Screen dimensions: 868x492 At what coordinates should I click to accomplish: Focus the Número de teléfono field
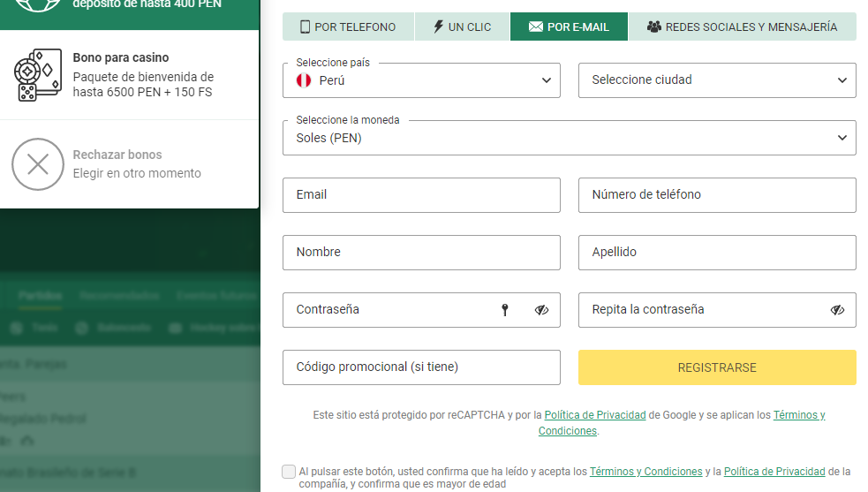click(x=717, y=195)
